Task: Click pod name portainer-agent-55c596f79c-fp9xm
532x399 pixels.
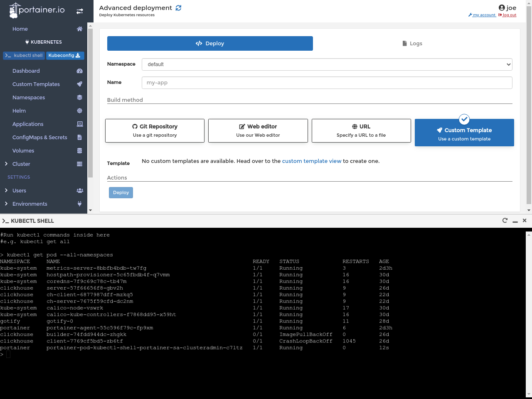Action: click(100, 328)
